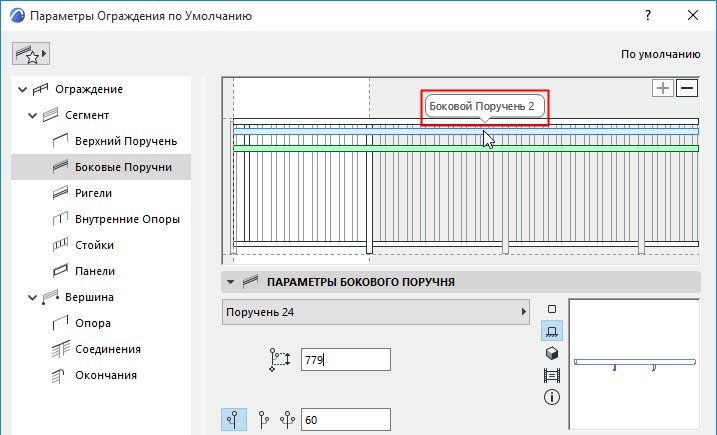Switch preview to picture view
The image size is (717, 435).
[552, 376]
